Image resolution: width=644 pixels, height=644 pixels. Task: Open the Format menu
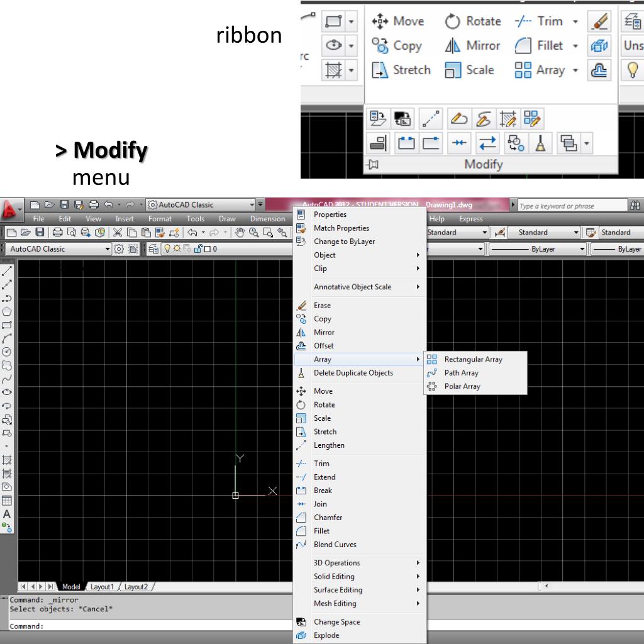click(160, 219)
